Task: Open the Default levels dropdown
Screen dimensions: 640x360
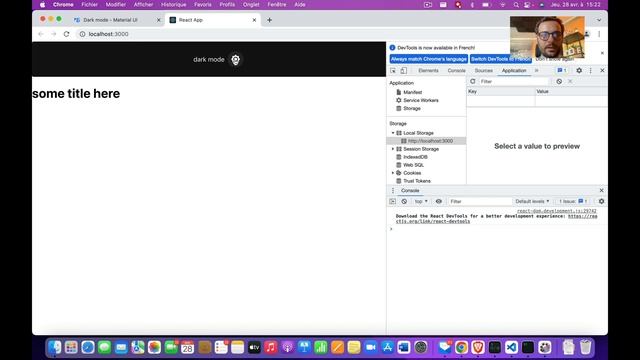Action: pyautogui.click(x=532, y=202)
